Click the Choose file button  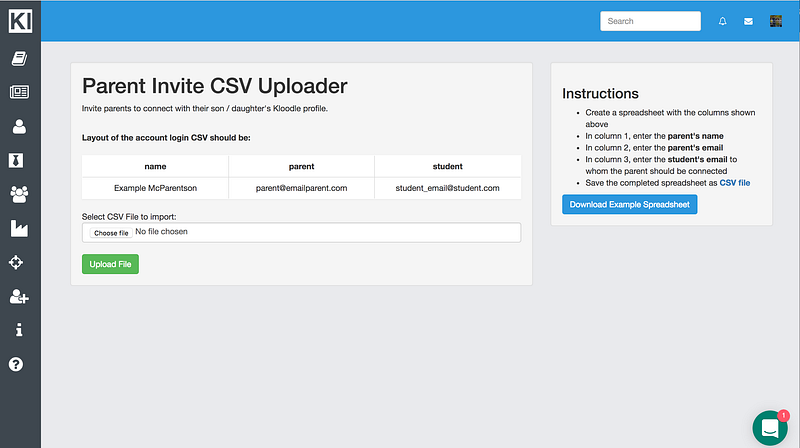pyautogui.click(x=111, y=233)
